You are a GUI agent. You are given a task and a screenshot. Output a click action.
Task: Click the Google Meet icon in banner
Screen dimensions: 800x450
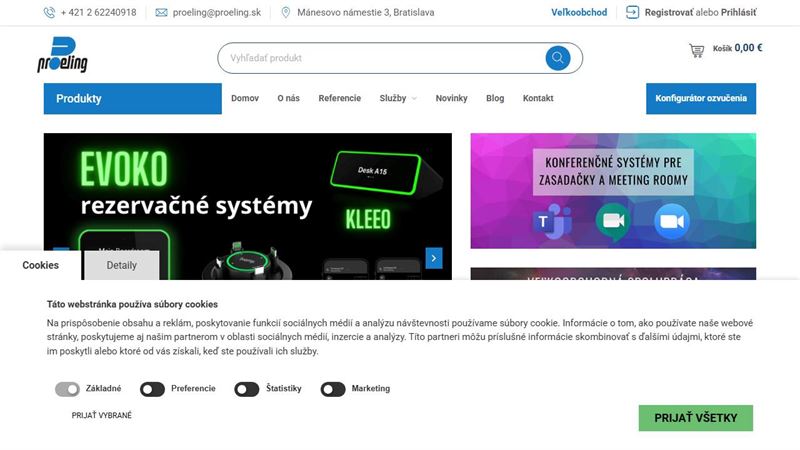tap(613, 221)
